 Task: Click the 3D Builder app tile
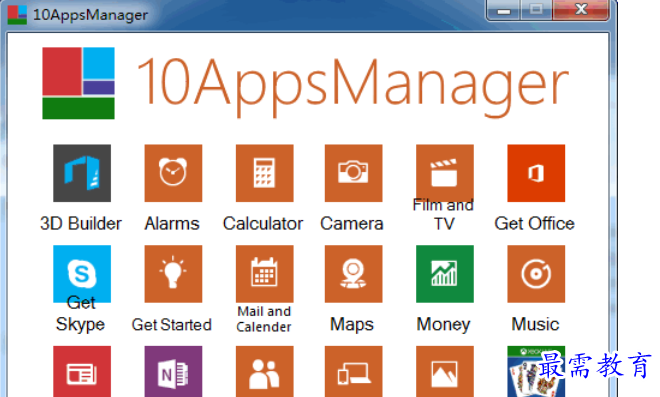tap(82, 173)
